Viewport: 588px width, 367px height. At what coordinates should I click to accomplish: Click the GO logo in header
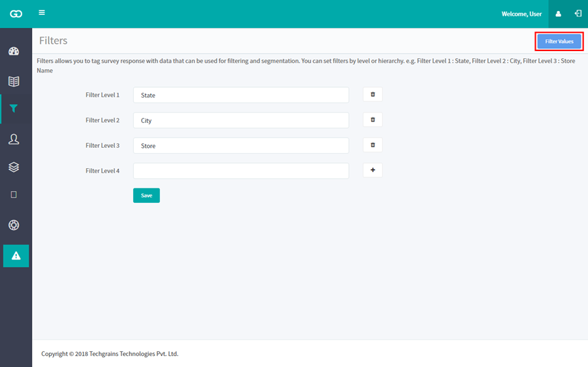(16, 14)
